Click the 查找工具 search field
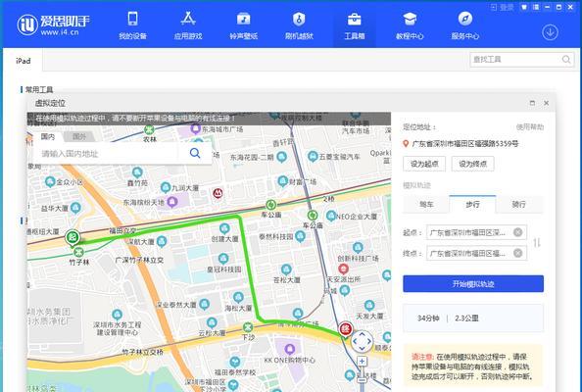Image resolution: width=582 pixels, height=392 pixels. [516, 60]
